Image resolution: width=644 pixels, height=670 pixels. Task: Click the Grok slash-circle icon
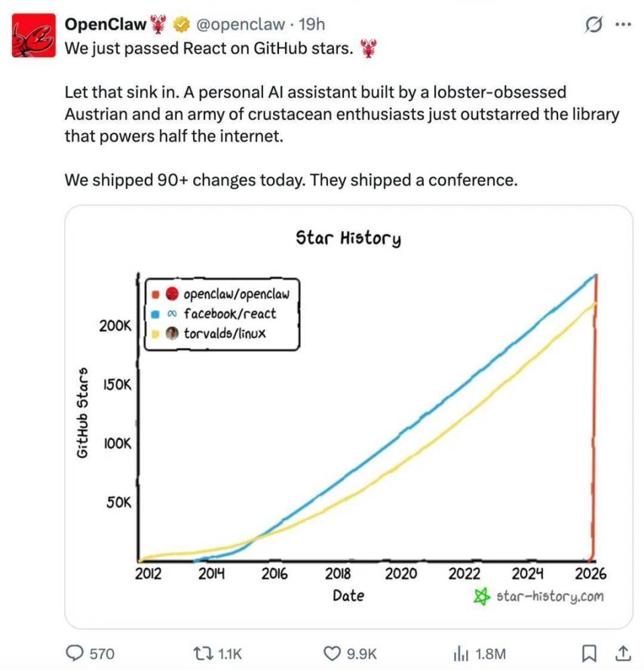point(594,25)
